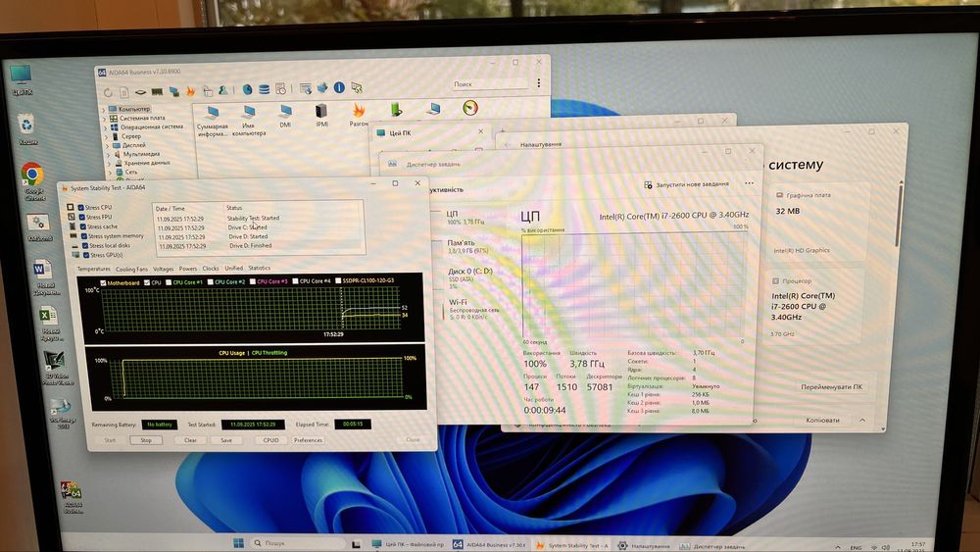Toggle Stress GPU(s) checkbox

(85, 255)
